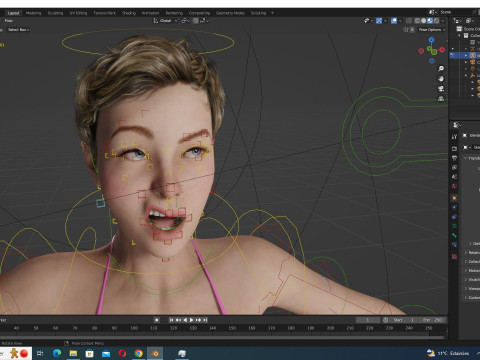Open the Object properties tab

(454, 198)
